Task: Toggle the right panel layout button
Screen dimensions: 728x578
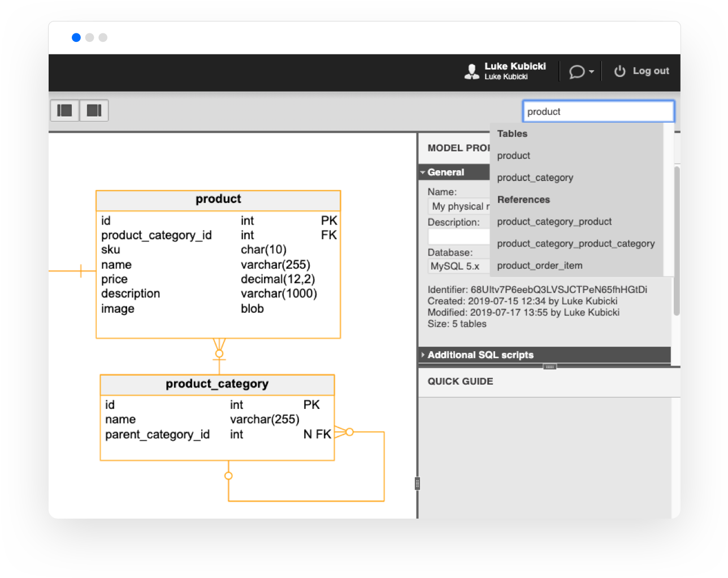Action: 94,110
